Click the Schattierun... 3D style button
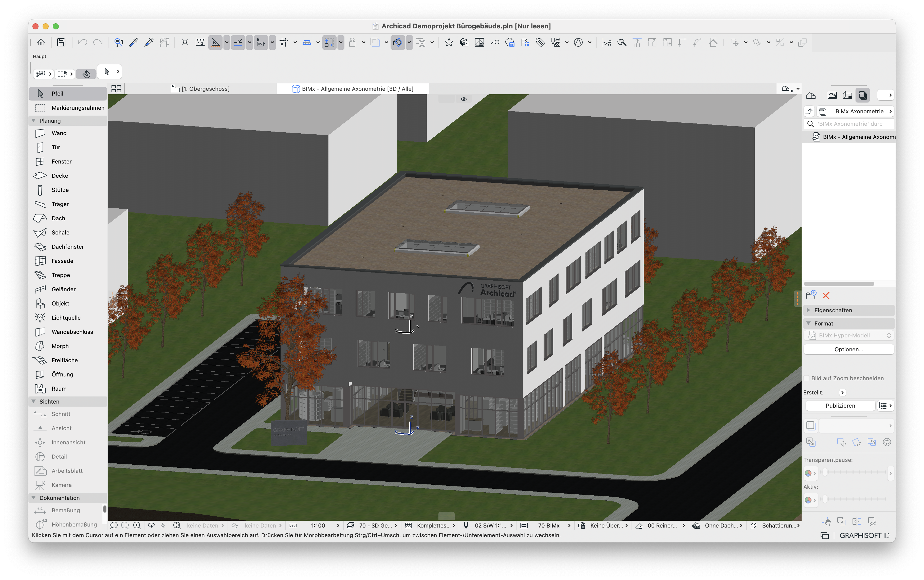Image resolution: width=924 pixels, height=580 pixels. (x=775, y=525)
